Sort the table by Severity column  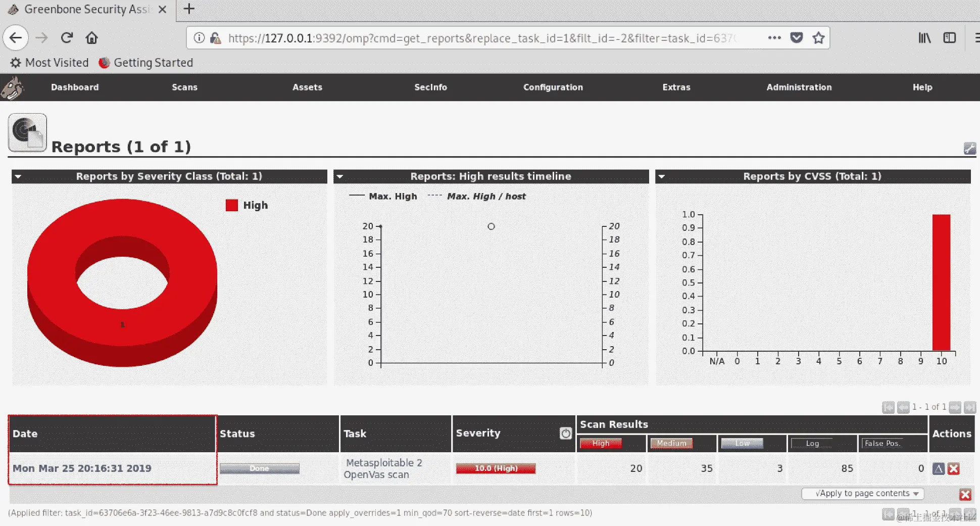pos(478,433)
